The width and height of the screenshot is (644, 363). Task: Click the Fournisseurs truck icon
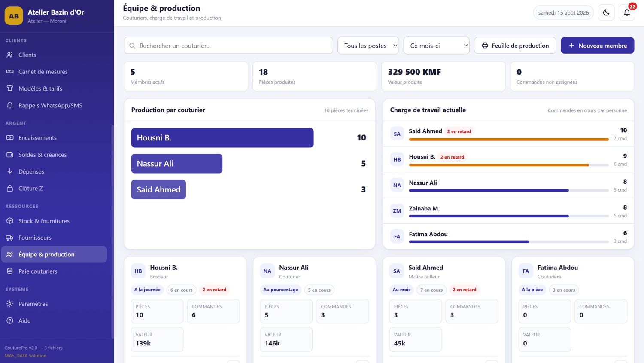10,238
